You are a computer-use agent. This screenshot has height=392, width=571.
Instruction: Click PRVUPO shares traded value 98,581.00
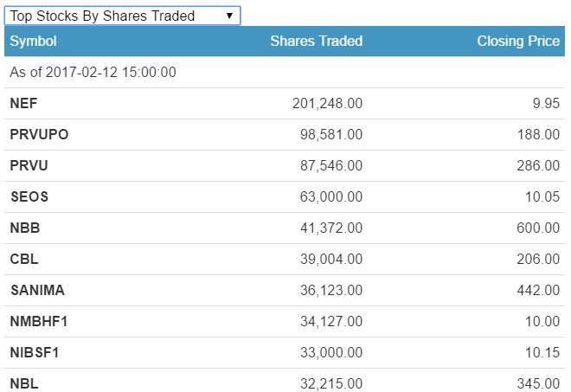pos(330,134)
